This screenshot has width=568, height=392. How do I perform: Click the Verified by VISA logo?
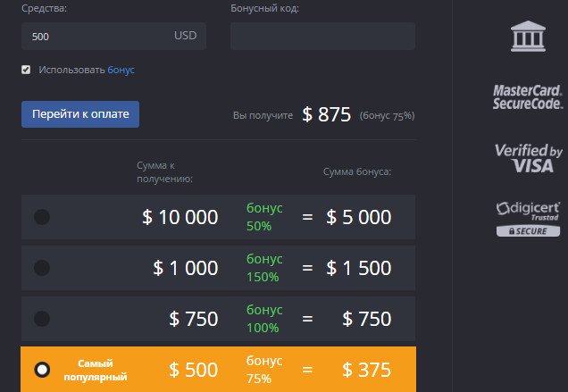pyautogui.click(x=528, y=158)
